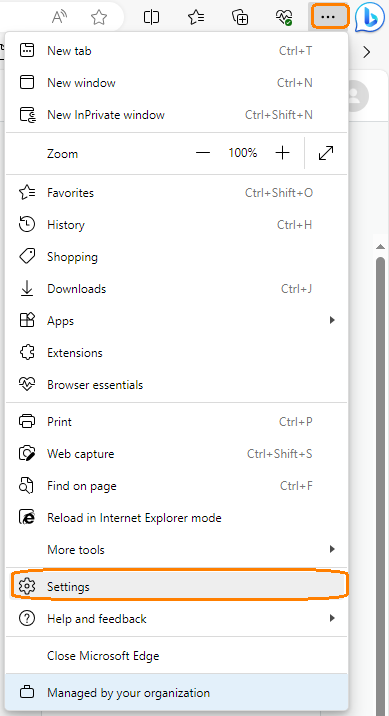Expand Help and feedback submenu
This screenshot has height=716, width=389.
click(x=177, y=619)
